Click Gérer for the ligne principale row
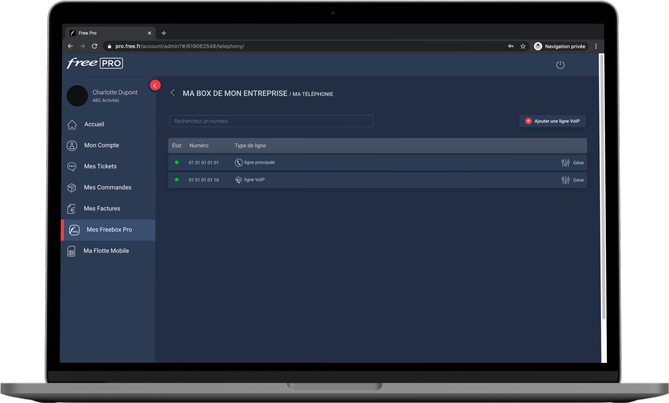 (x=573, y=163)
